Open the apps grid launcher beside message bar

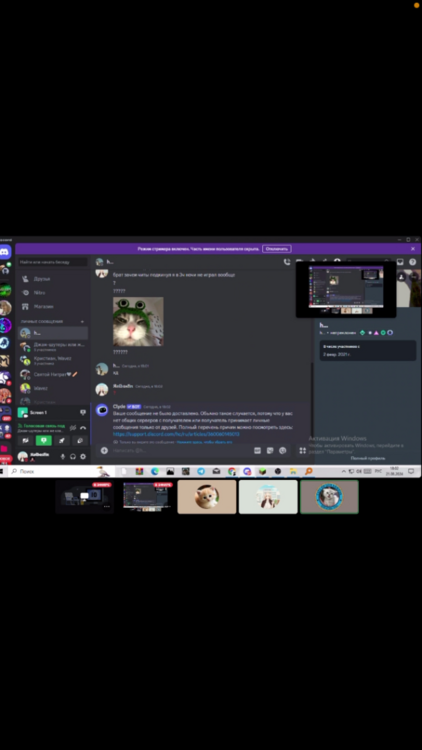302,451
